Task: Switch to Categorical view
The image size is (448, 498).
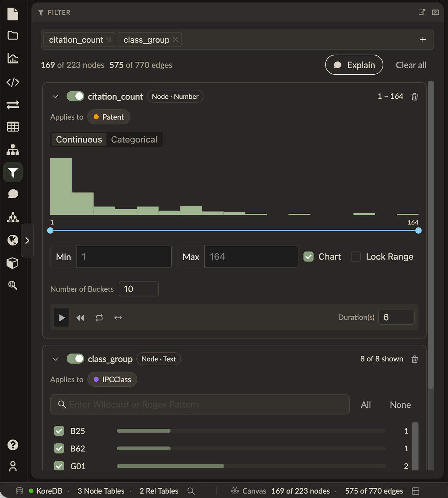Action: point(134,139)
